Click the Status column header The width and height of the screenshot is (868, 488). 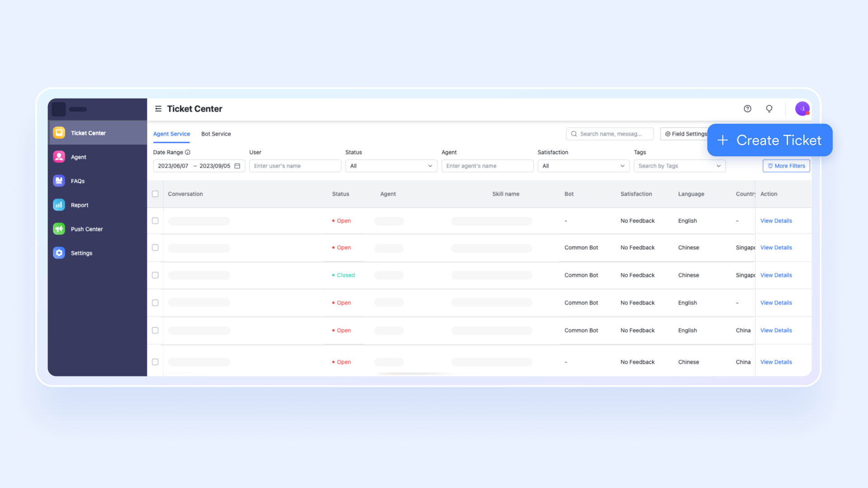pyautogui.click(x=340, y=194)
